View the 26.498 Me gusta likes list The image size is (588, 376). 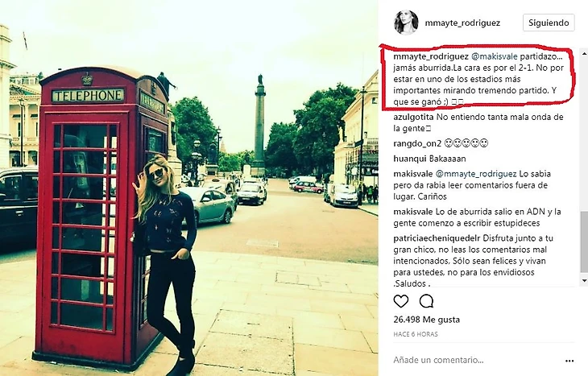(426, 320)
